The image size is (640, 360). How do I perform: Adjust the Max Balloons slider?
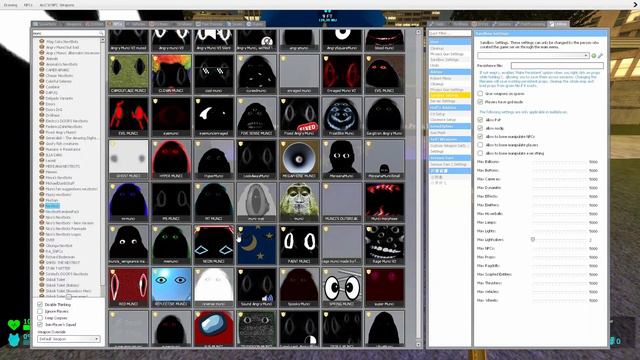(559, 162)
